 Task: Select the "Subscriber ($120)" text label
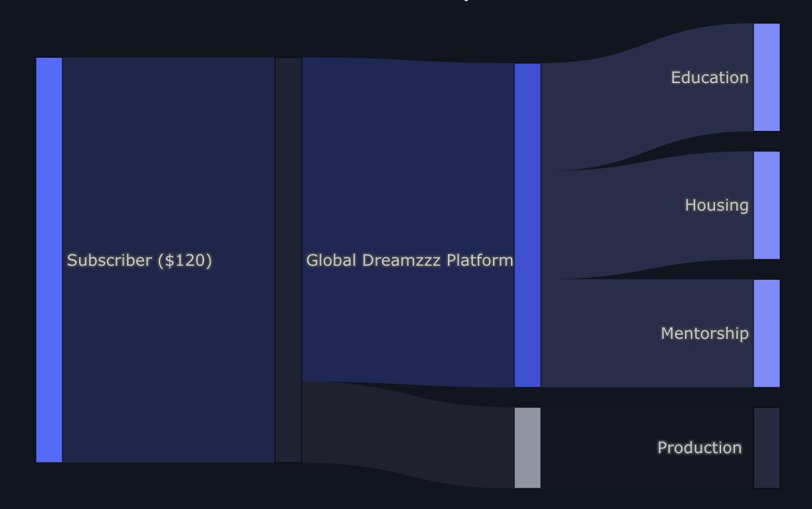pyautogui.click(x=139, y=260)
